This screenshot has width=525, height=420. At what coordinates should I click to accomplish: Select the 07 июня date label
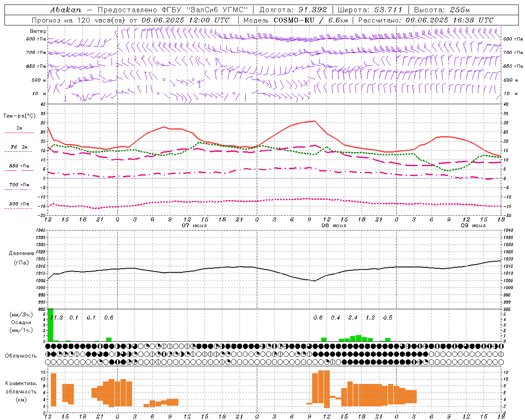pos(195,226)
